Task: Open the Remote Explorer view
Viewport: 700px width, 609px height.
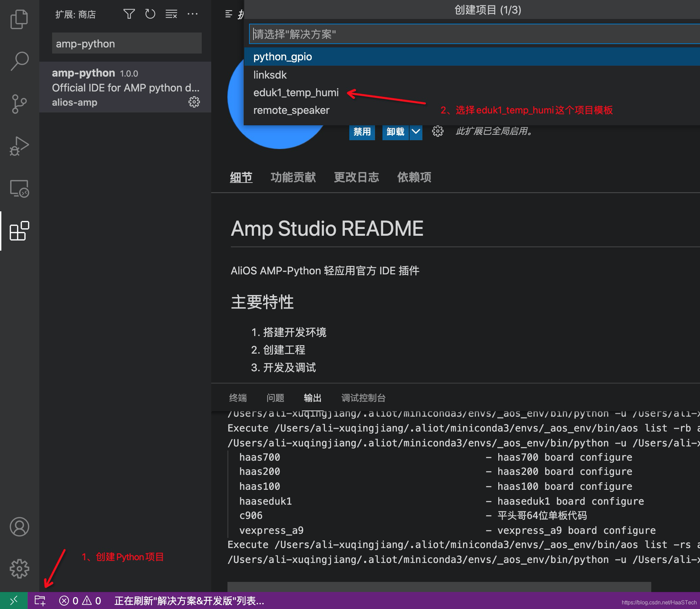Action: 19,189
